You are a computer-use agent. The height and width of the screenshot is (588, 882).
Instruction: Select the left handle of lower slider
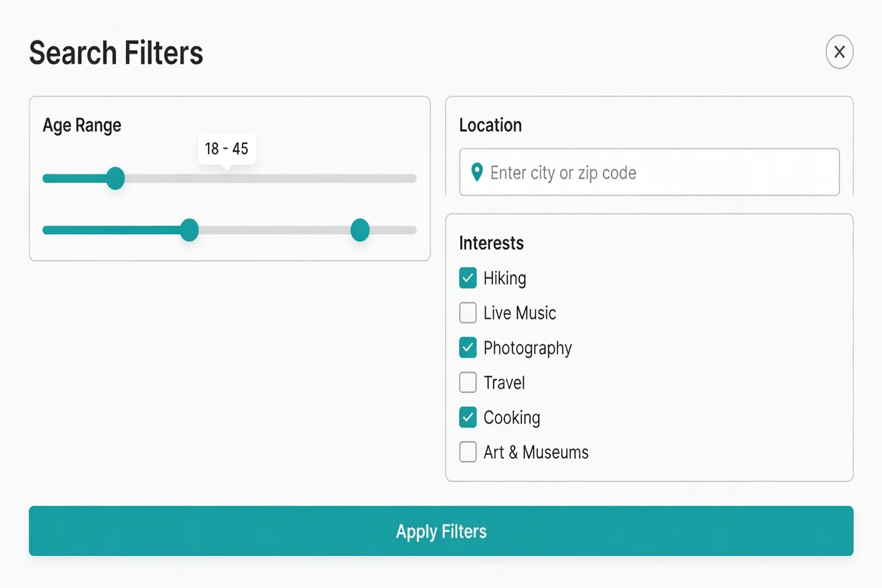pyautogui.click(x=189, y=230)
